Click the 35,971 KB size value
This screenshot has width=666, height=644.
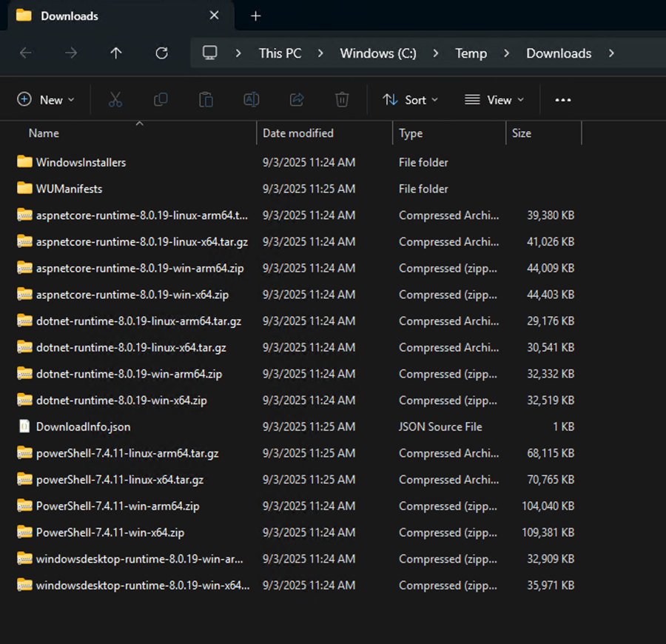point(551,585)
